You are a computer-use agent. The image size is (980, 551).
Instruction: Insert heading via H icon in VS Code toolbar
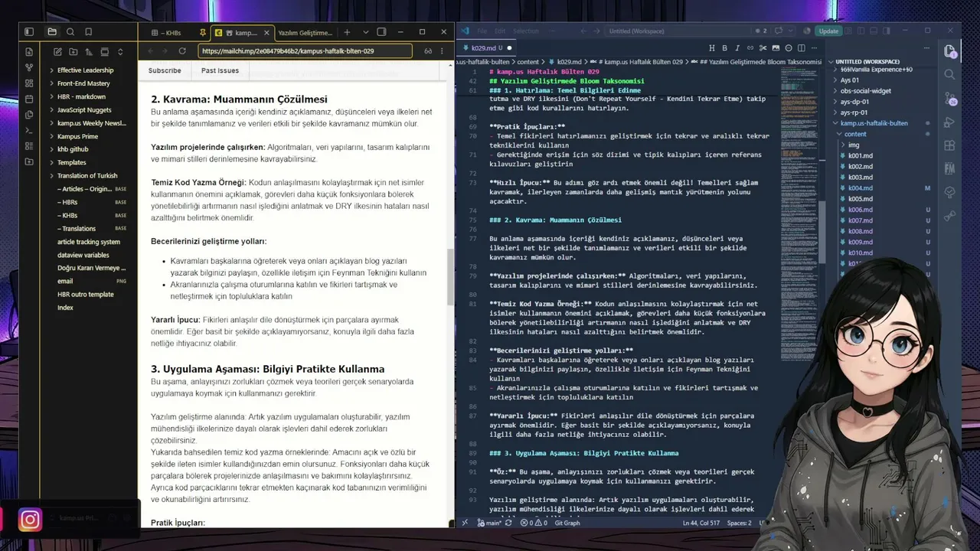(x=712, y=48)
